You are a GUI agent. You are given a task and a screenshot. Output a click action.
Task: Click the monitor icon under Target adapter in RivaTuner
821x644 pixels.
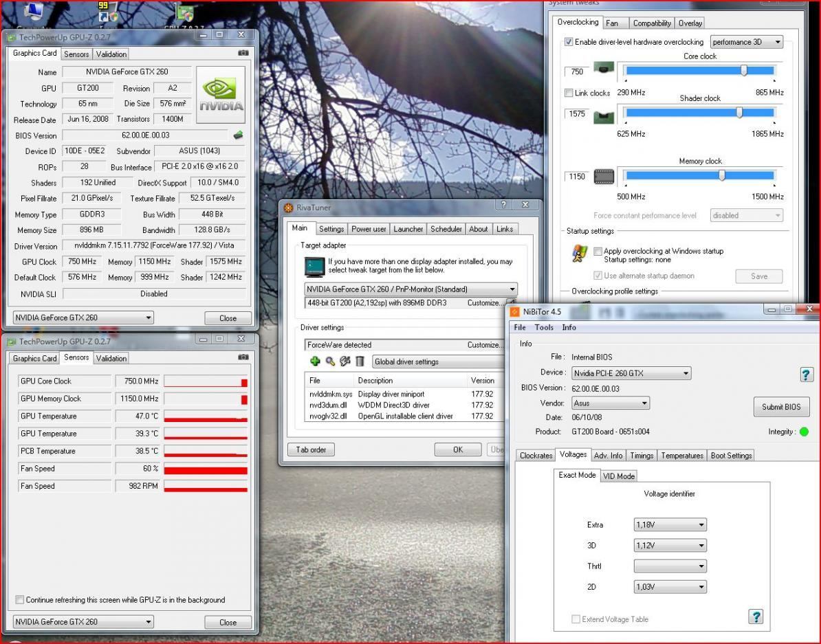pos(315,267)
